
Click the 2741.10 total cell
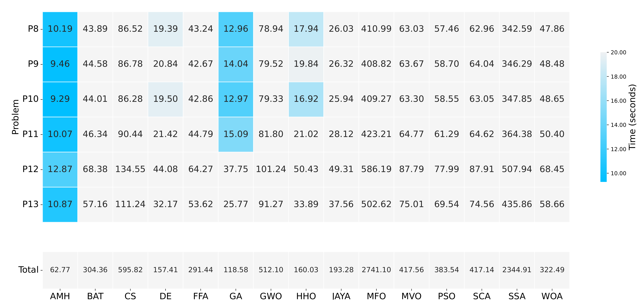coord(376,270)
